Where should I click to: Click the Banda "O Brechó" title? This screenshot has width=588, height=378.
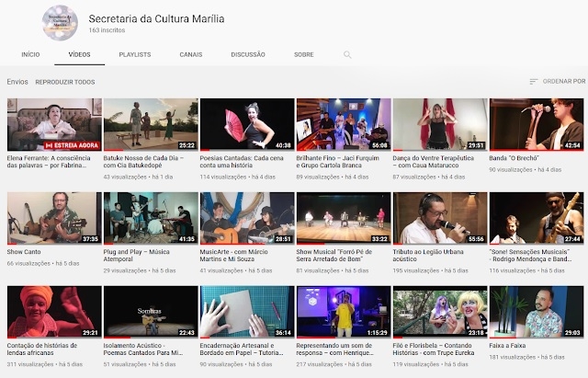pyautogui.click(x=514, y=158)
